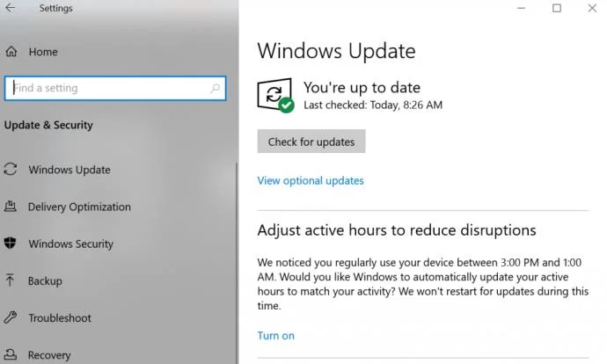Click the Windows Update page title

coord(336,51)
